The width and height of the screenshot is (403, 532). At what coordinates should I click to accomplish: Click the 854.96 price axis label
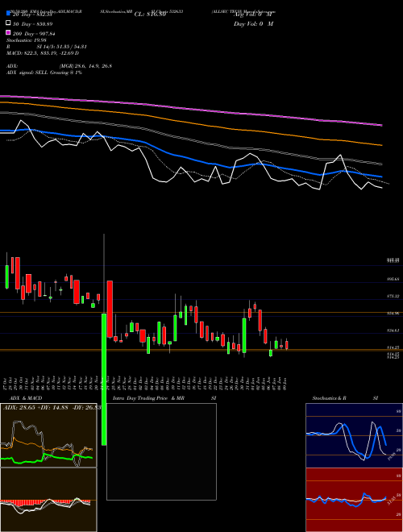click(x=393, y=314)
